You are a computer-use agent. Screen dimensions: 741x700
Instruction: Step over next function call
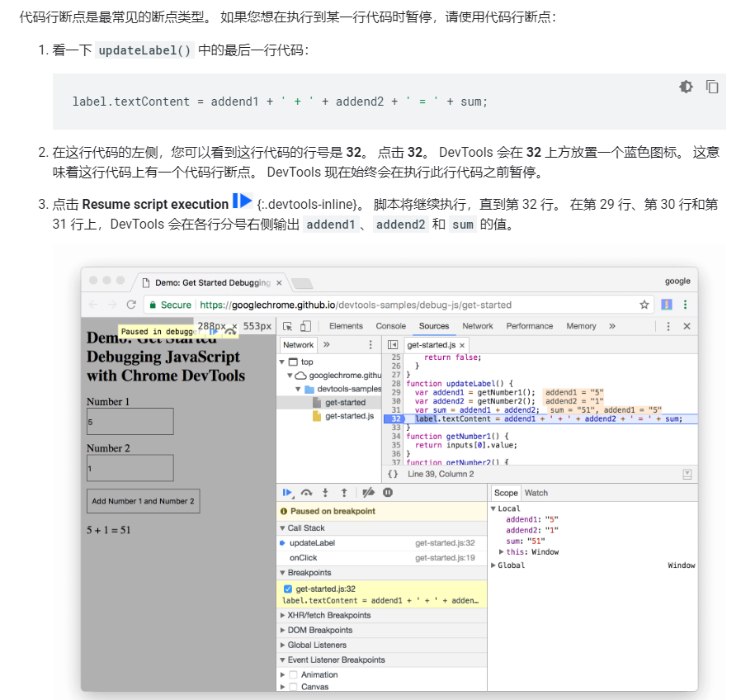(x=306, y=493)
